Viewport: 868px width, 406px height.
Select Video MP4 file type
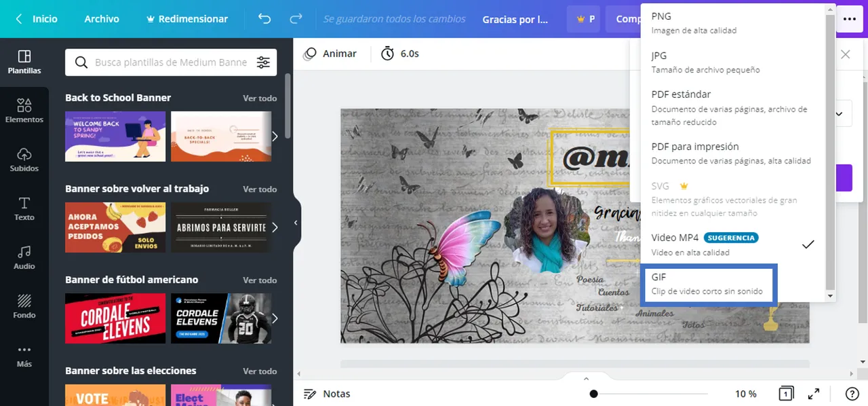732,244
